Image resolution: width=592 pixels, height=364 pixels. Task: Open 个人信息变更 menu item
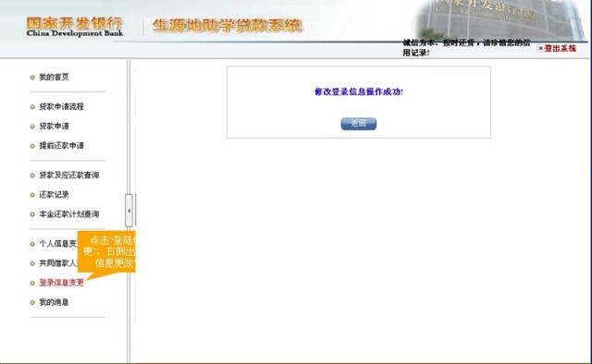58,244
